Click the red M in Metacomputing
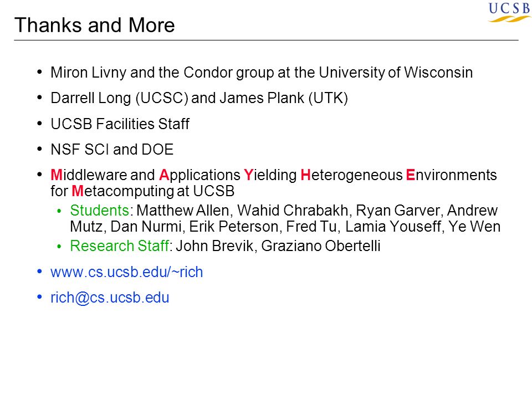 tap(78, 191)
